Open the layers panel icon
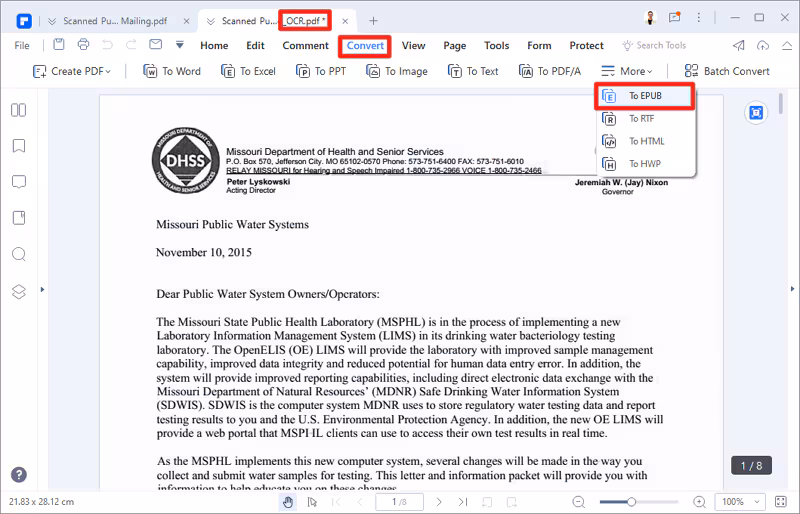800x514 pixels. (19, 291)
